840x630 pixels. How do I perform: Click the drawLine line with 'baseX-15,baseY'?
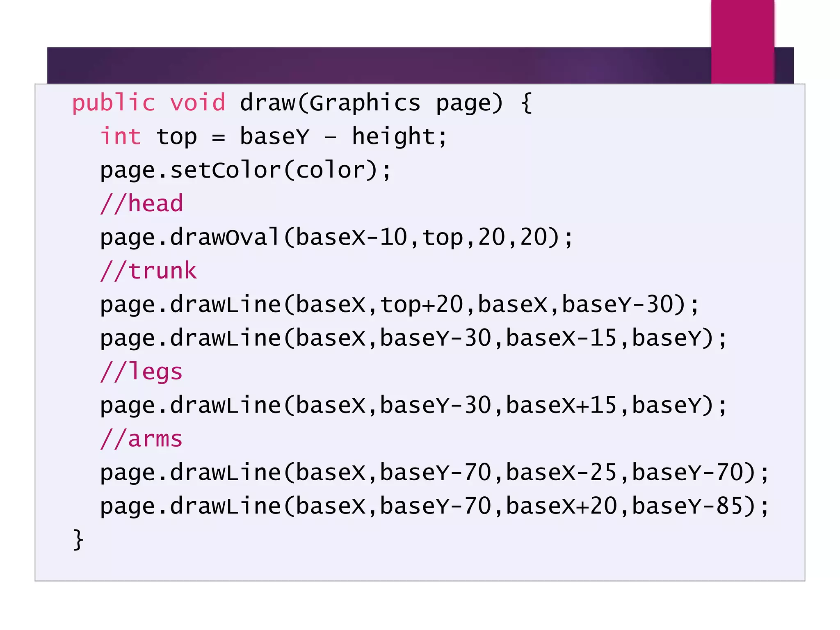(413, 338)
